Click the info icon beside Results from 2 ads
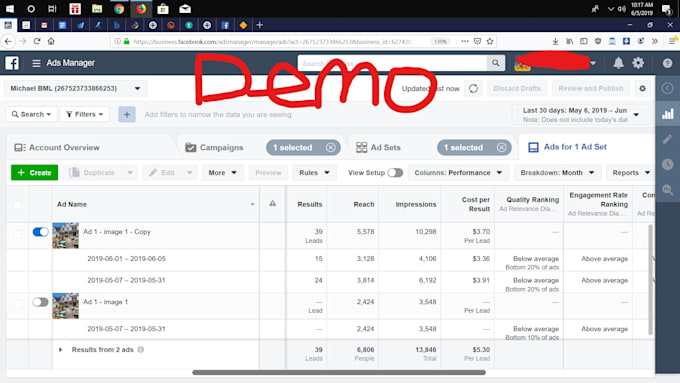The image size is (680, 383). click(x=141, y=350)
